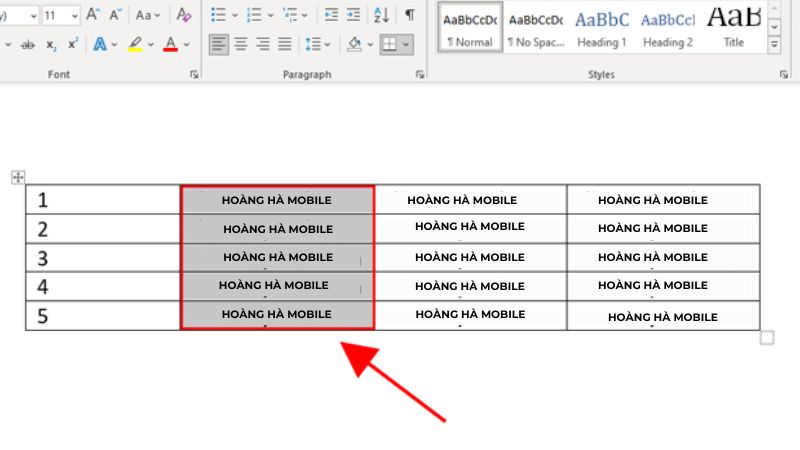Toggle subscript formatting
This screenshot has height=450, width=800.
click(x=51, y=45)
